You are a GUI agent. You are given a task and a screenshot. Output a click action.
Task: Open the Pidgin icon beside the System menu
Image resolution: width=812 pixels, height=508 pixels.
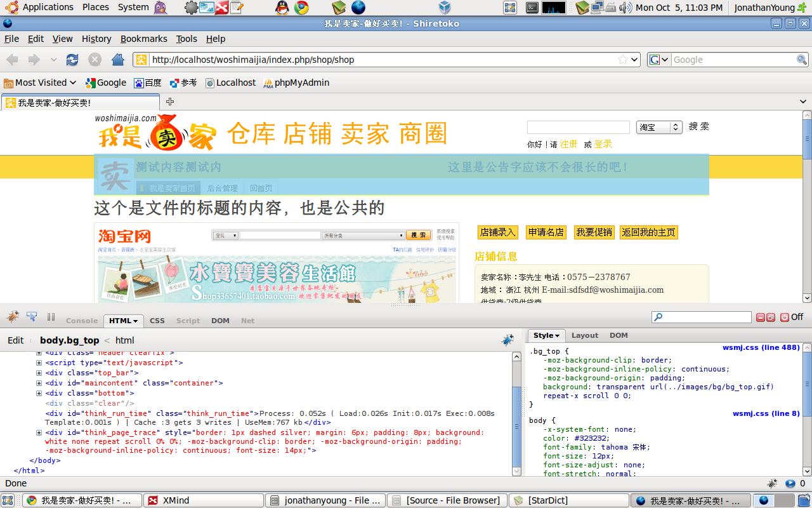point(160,8)
